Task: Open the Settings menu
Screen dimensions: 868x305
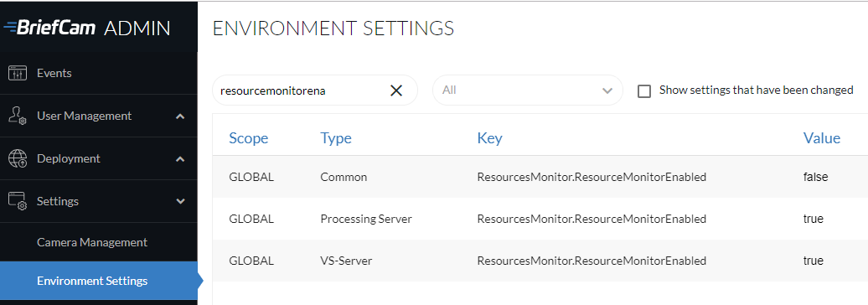Action: tap(99, 201)
